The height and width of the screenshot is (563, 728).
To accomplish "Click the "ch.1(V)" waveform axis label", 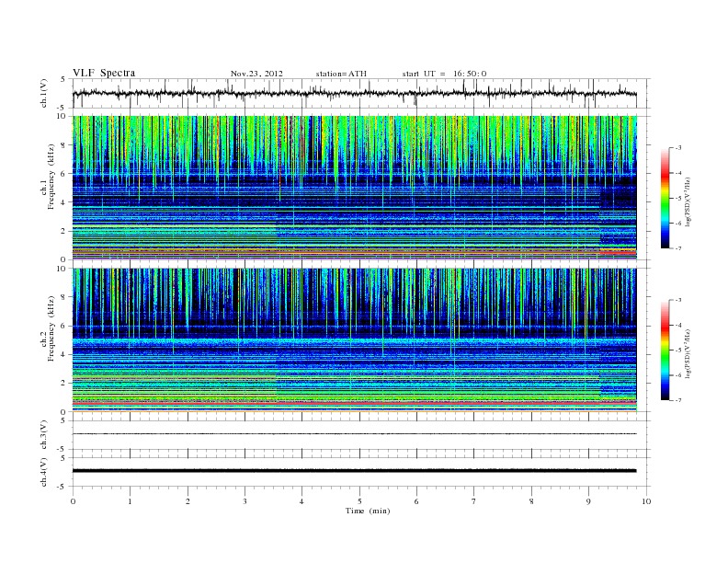I will [x=44, y=93].
